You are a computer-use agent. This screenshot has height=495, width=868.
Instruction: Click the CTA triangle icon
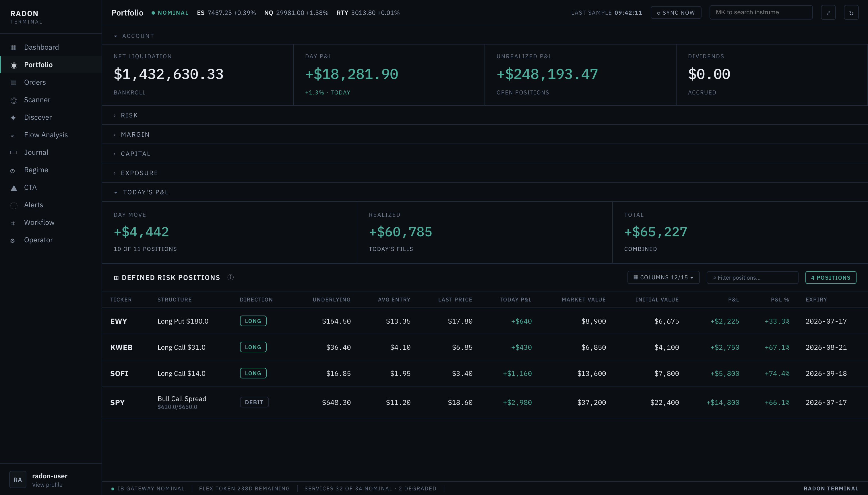[x=13, y=188]
